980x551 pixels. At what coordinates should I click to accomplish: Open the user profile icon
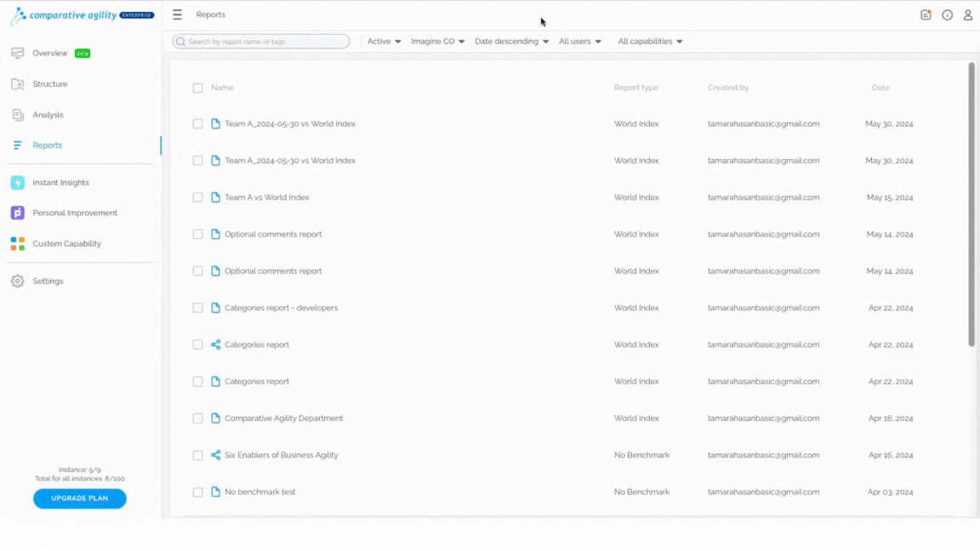tap(967, 15)
